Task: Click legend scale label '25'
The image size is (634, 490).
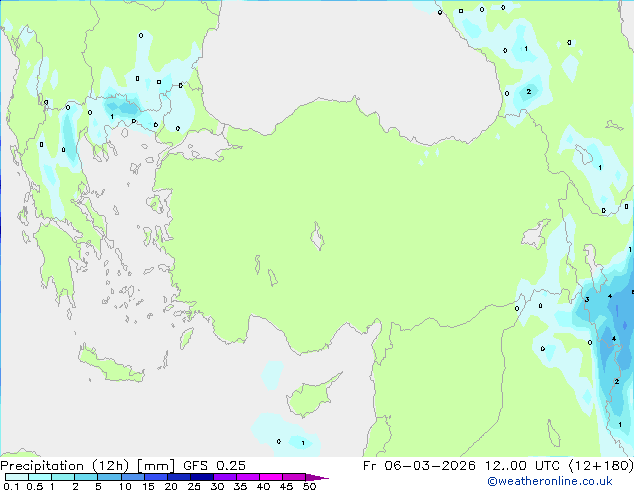Action: click(194, 486)
